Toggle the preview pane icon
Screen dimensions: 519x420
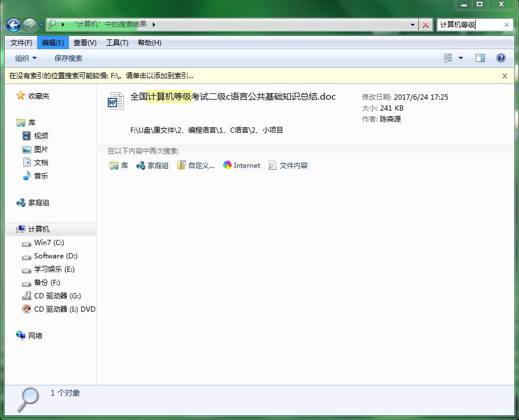click(x=480, y=58)
